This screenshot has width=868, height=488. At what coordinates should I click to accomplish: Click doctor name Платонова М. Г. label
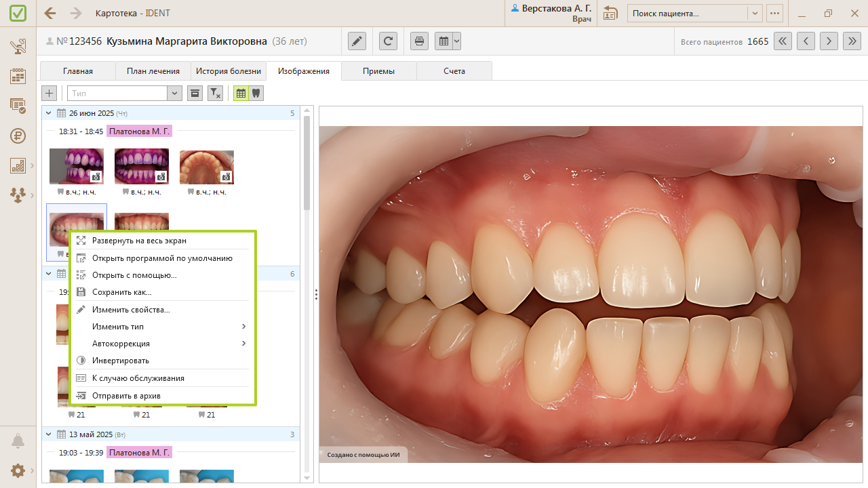pos(139,131)
